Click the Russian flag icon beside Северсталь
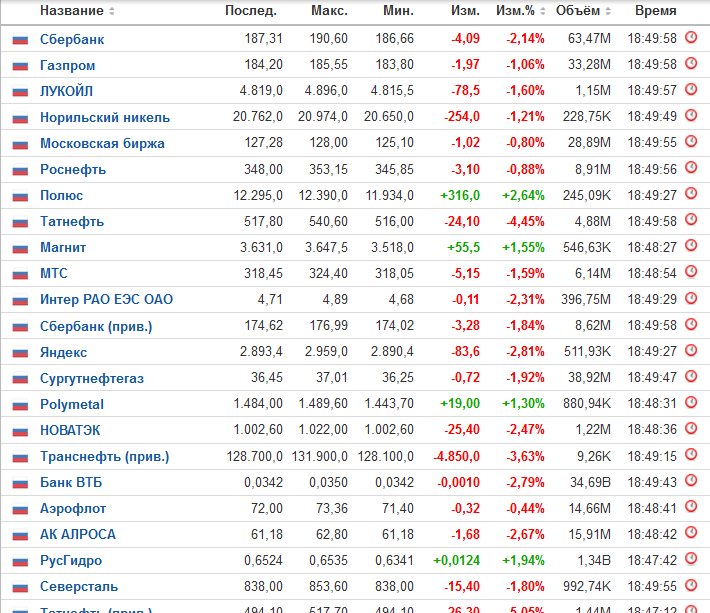710x613 pixels. [x=20, y=587]
